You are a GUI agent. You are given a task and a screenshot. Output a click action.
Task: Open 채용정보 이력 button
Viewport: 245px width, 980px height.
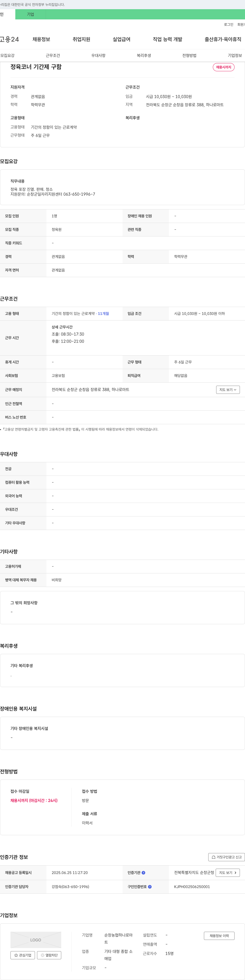coord(219,936)
